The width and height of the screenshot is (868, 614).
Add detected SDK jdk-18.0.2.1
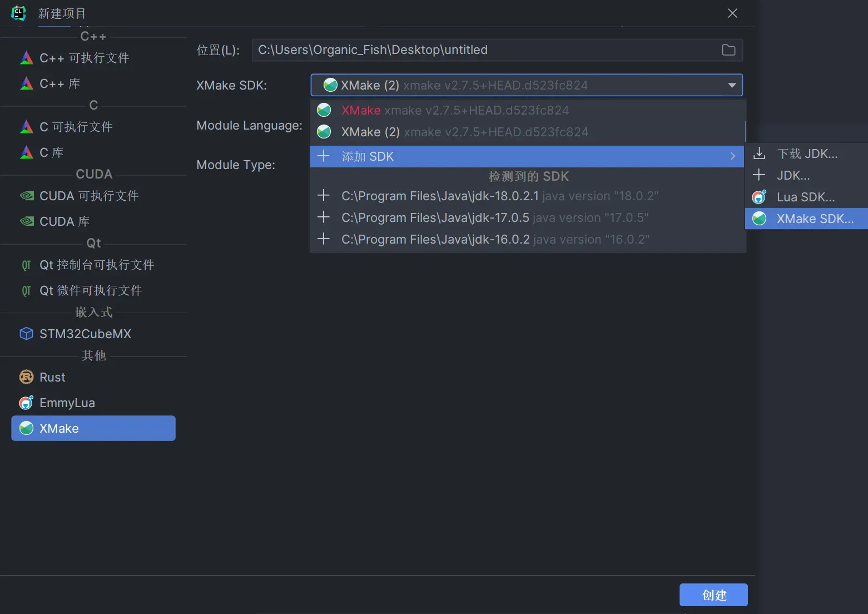coord(527,196)
